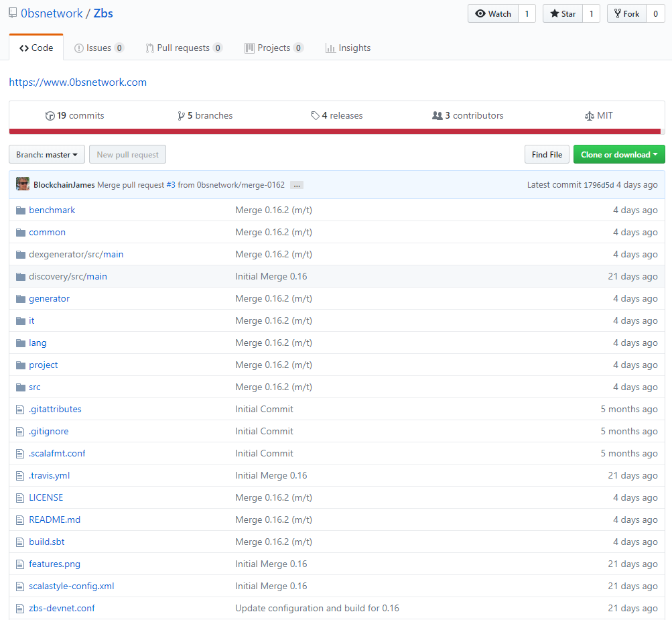Screen dimensions: 672x620
Task: Open the MIT license link
Action: pos(599,116)
